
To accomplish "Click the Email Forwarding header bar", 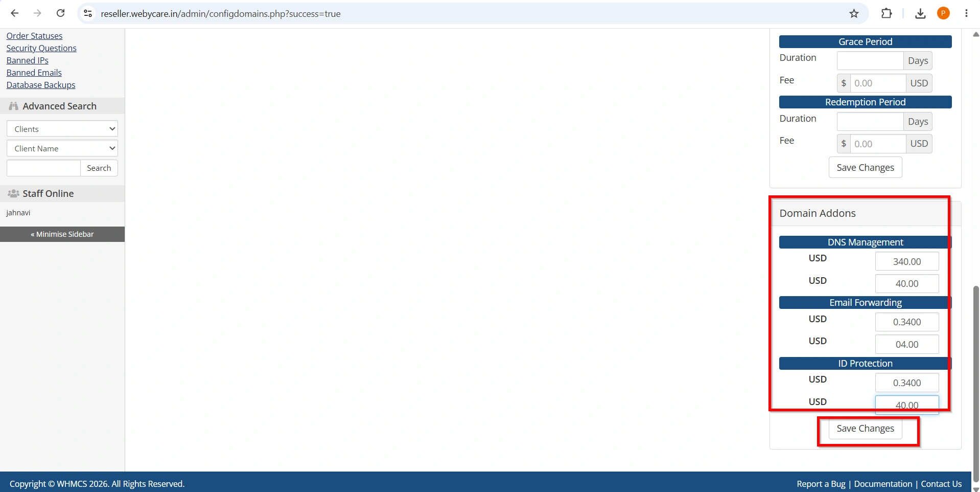I will point(865,303).
